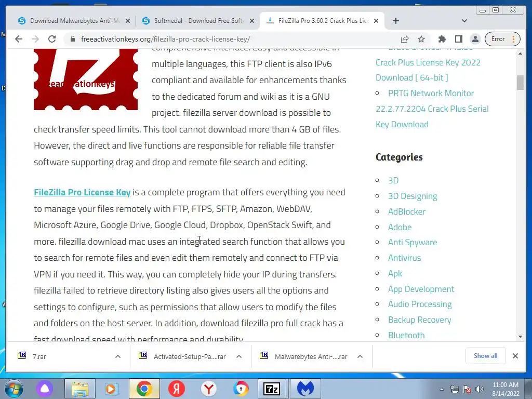Click the forward navigation arrow
Viewport: 532px width, 399px height.
click(35, 39)
